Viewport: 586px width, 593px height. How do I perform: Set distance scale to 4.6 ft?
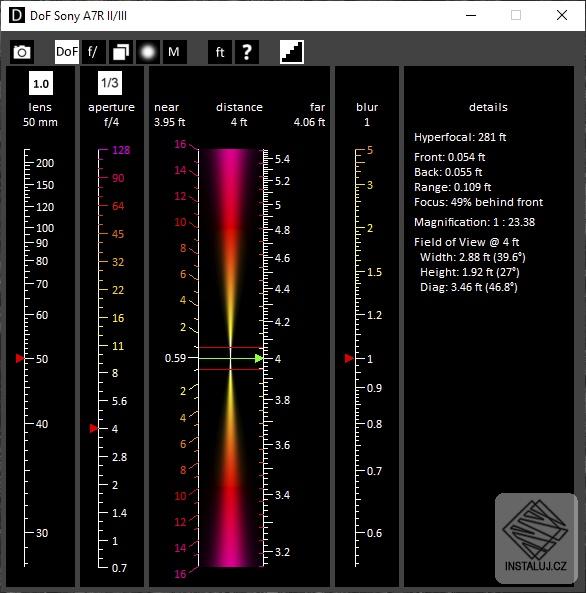click(282, 258)
